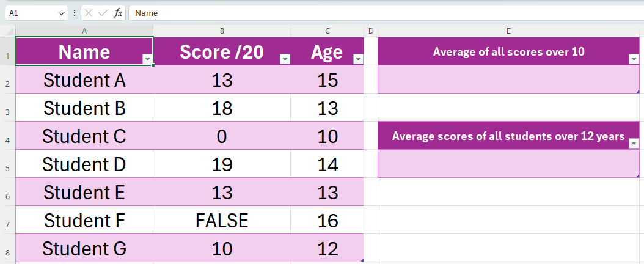
Task: Click the Cancel X icon in formula bar
Action: pos(89,13)
